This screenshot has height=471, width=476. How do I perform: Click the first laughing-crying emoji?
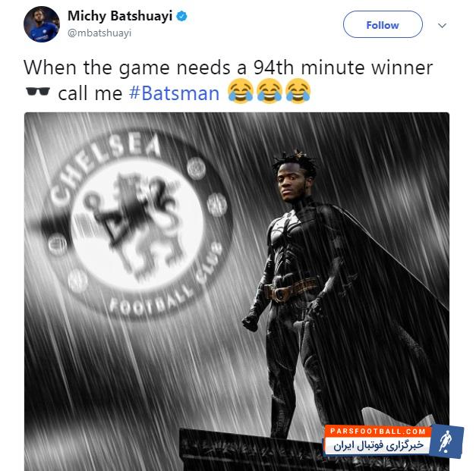pyautogui.click(x=240, y=91)
